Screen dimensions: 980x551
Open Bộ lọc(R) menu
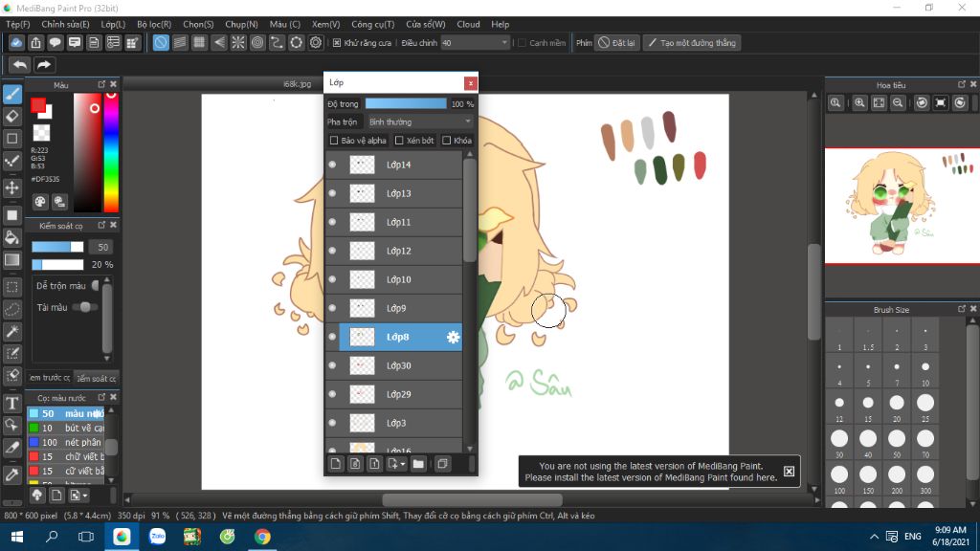pyautogui.click(x=154, y=24)
